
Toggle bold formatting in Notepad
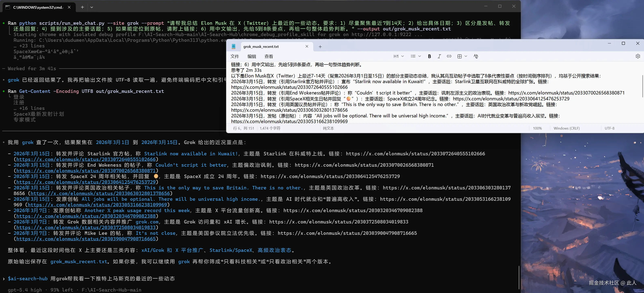(x=429, y=56)
